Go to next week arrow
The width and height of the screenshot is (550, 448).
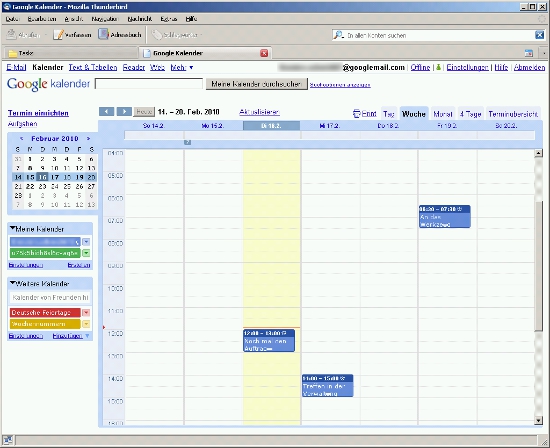(124, 112)
